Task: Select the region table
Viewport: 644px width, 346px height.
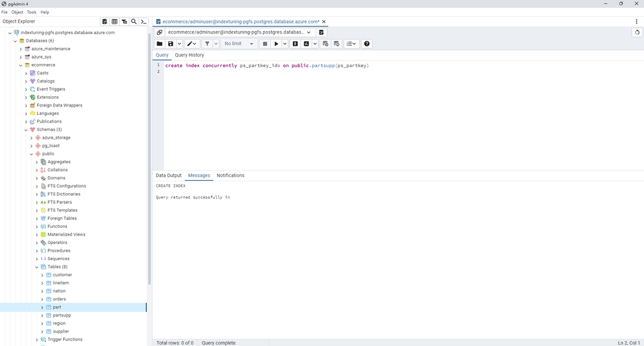Action: tap(59, 323)
